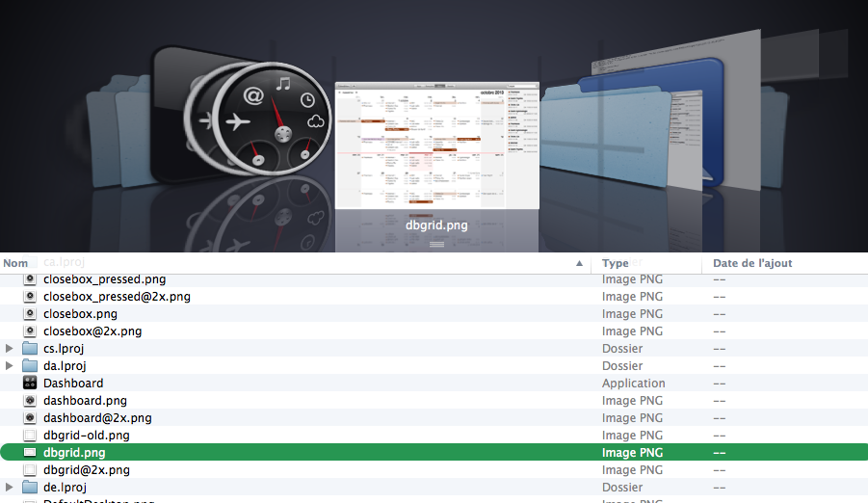This screenshot has width=868, height=503.
Task: Sort by the Nom column header
Action: pos(15,263)
